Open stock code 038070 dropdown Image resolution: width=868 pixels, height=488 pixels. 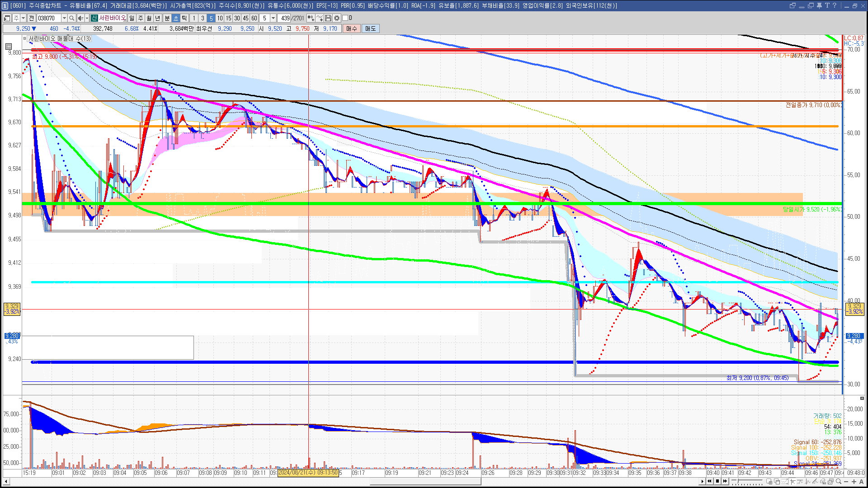click(x=64, y=18)
